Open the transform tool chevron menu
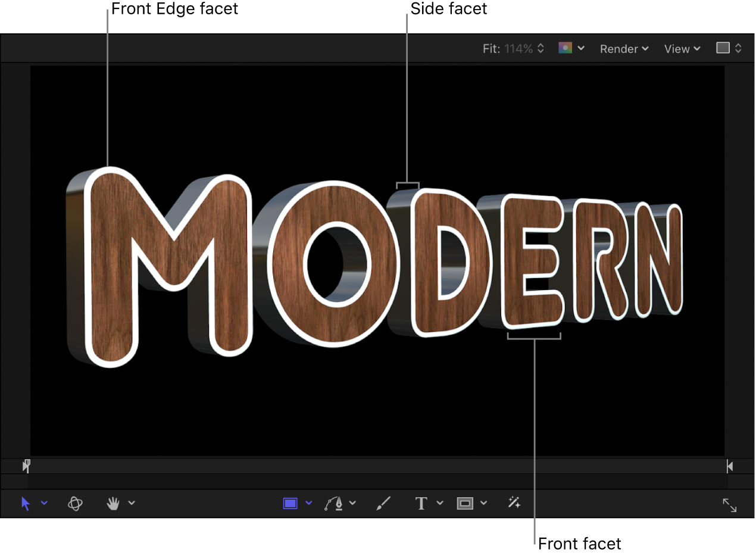This screenshot has width=756, height=555. [45, 503]
